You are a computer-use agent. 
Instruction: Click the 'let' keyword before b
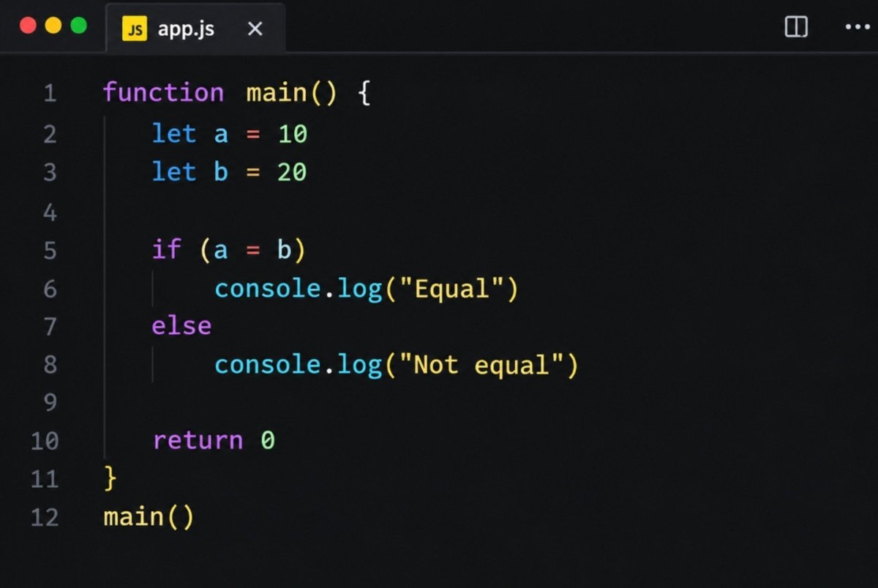coord(174,172)
